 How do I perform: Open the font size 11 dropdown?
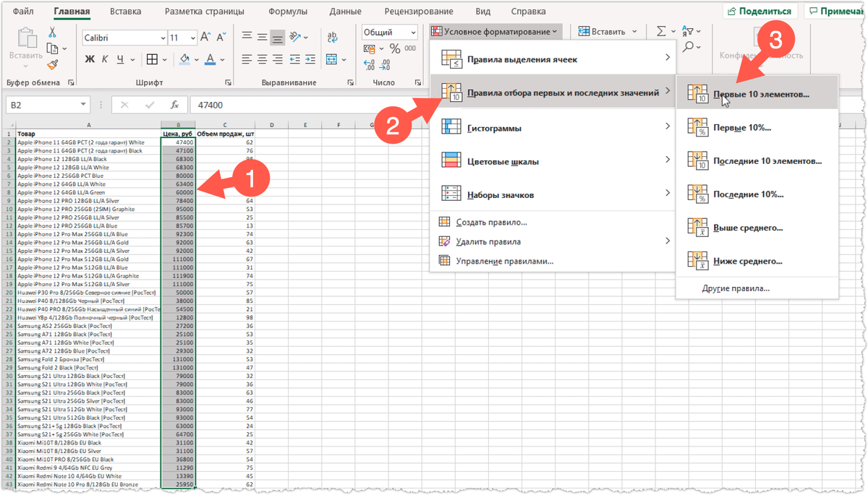[x=192, y=38]
